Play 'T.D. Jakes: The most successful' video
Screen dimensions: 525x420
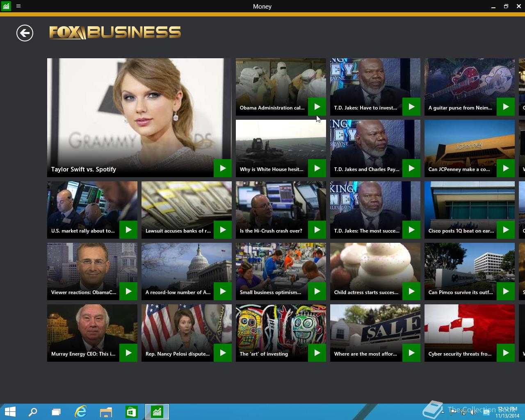[x=411, y=230]
